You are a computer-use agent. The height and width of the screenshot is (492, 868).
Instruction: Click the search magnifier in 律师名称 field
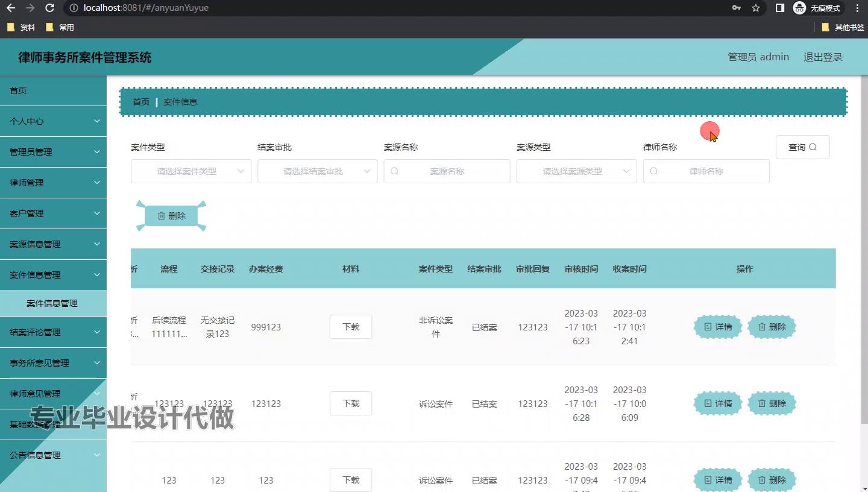654,171
